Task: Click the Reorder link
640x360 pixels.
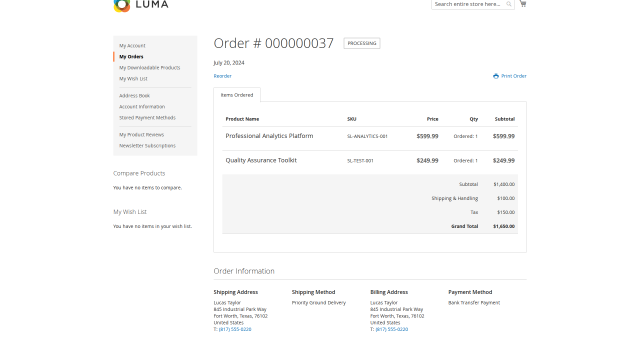Action: [222, 76]
